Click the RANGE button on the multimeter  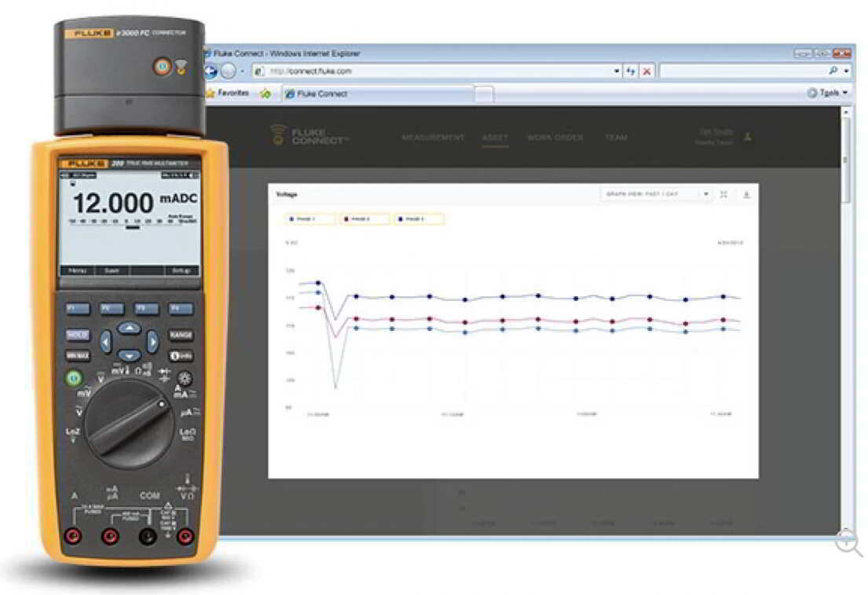(x=181, y=335)
